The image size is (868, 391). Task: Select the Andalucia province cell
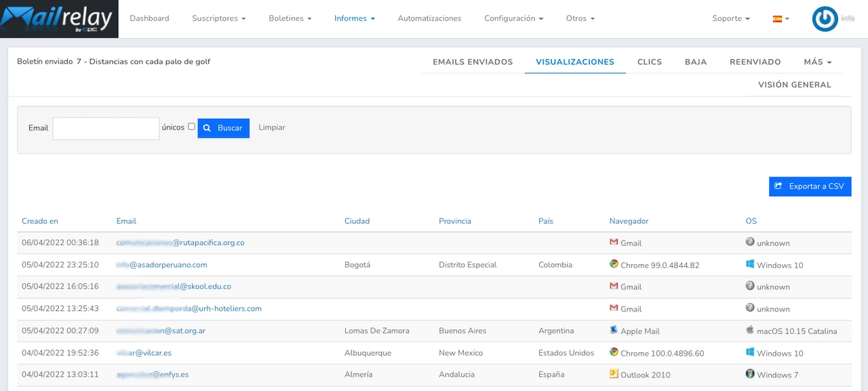[457, 375]
